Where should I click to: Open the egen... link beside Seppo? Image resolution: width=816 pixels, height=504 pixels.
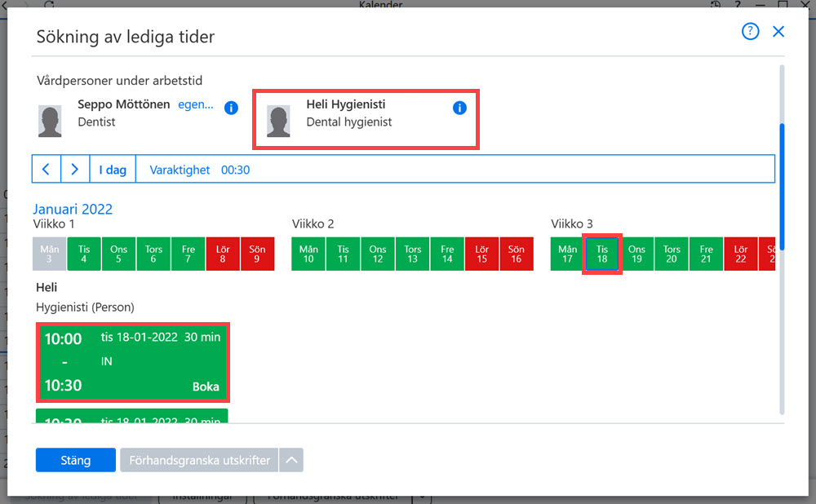tap(196, 104)
